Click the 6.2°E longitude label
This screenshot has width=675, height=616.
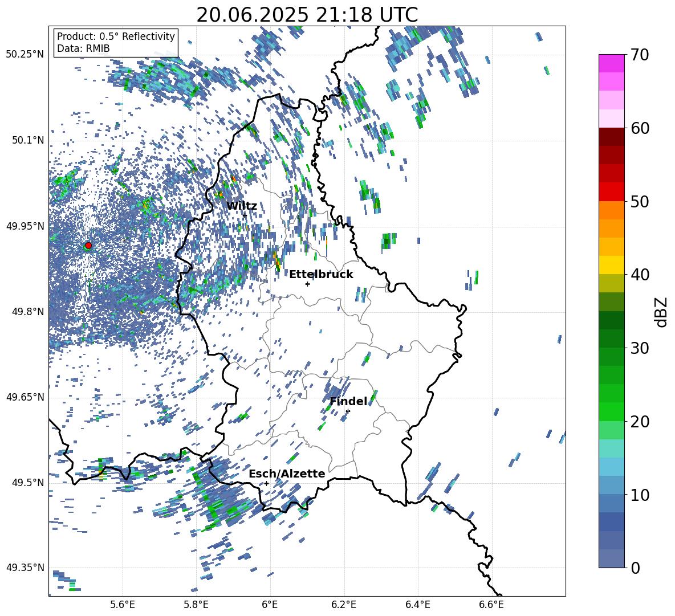pyautogui.click(x=344, y=605)
